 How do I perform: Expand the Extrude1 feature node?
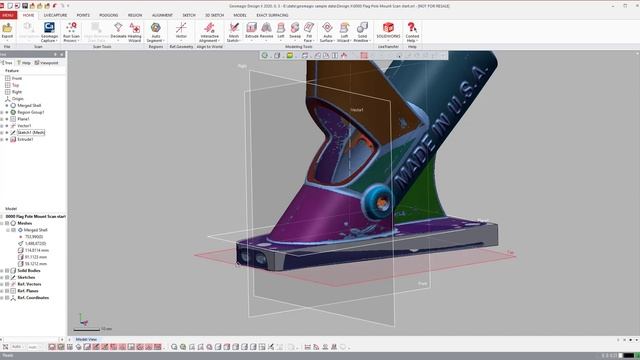click(x=2, y=139)
